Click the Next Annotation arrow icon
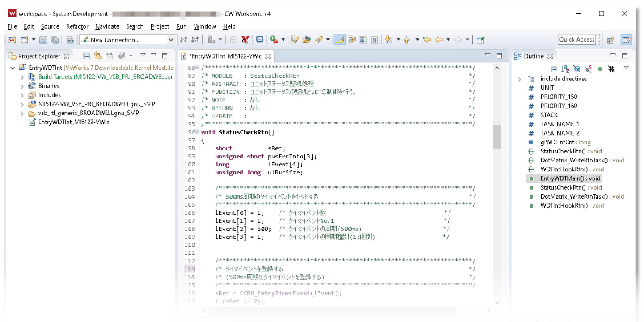The width and height of the screenshot is (644, 322). point(387,40)
